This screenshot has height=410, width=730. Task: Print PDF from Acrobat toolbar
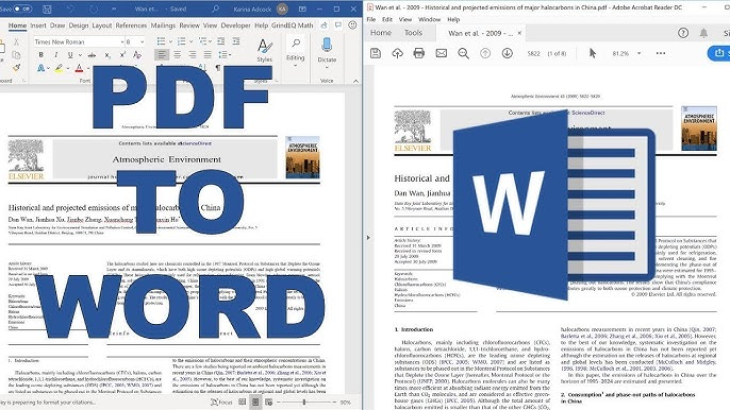pyautogui.click(x=419, y=53)
